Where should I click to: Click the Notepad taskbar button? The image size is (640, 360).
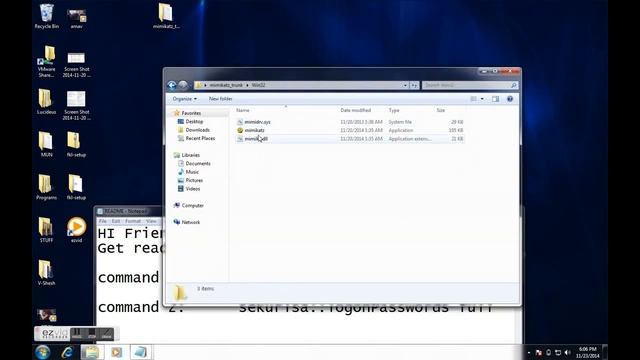coord(141,352)
